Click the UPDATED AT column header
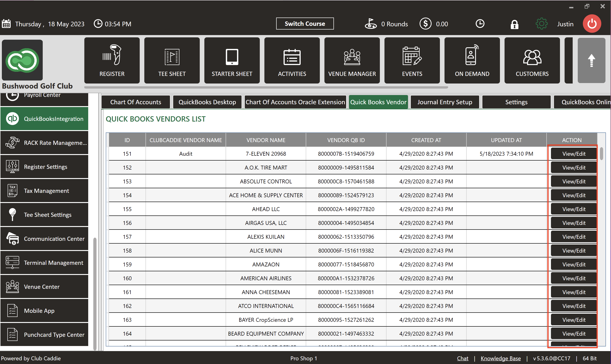 click(506, 140)
